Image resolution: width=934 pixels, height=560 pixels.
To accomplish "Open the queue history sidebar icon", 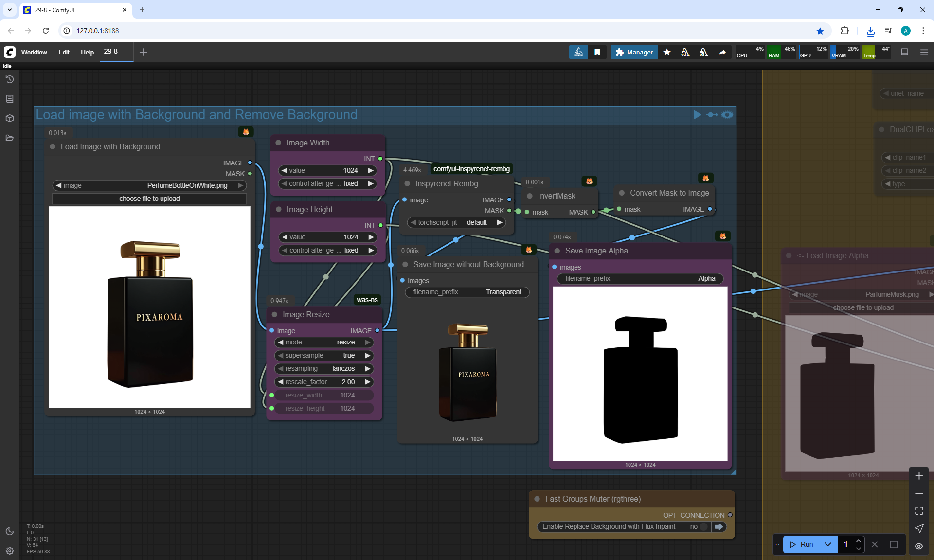I will [10, 79].
